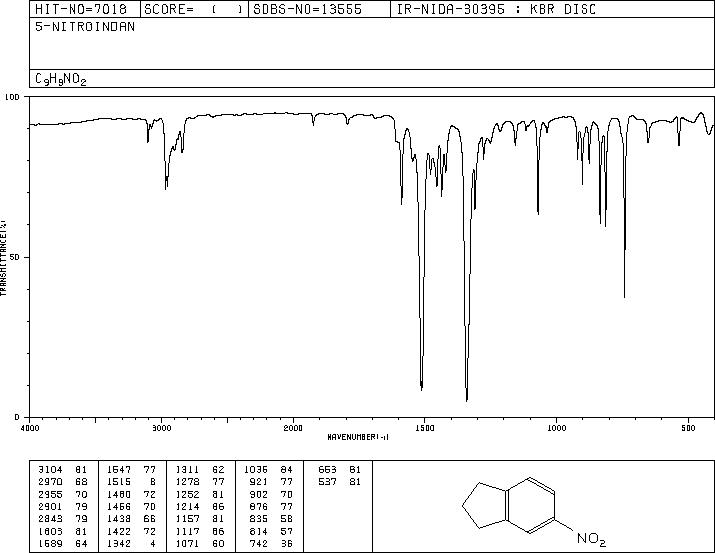Click peak table value 1311
This screenshot has height=553, width=715.
(x=187, y=470)
